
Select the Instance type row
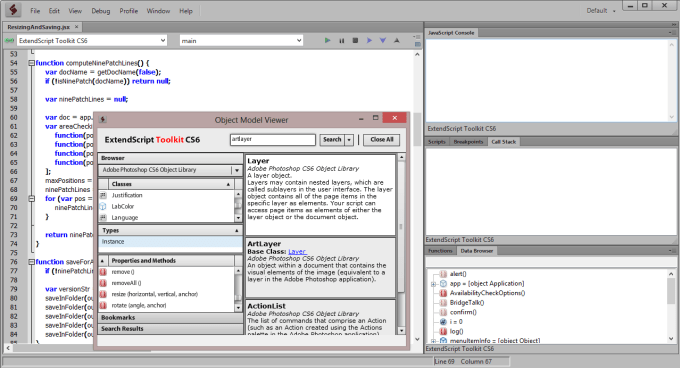pyautogui.click(x=170, y=242)
